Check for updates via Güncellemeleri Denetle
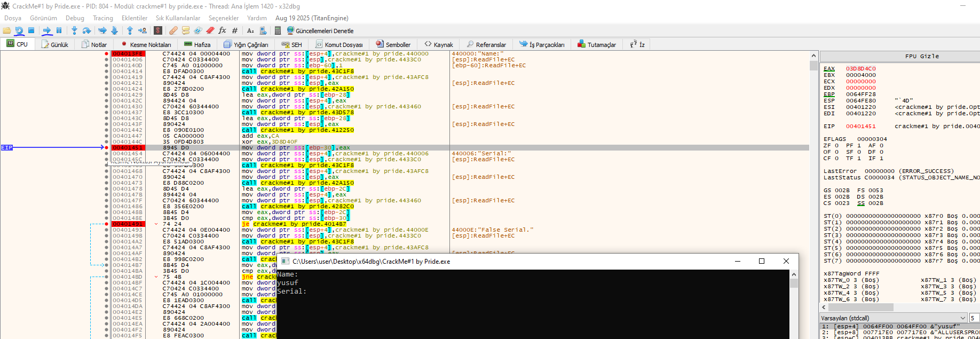 pos(320,31)
